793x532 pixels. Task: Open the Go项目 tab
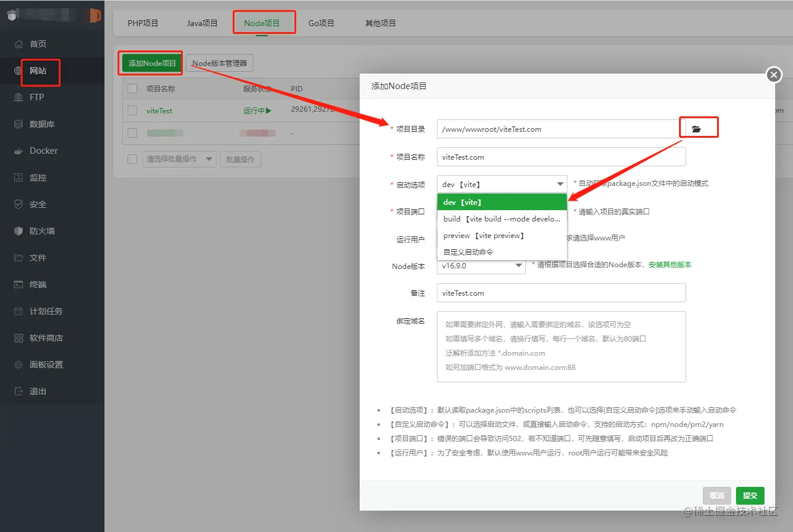(321, 23)
